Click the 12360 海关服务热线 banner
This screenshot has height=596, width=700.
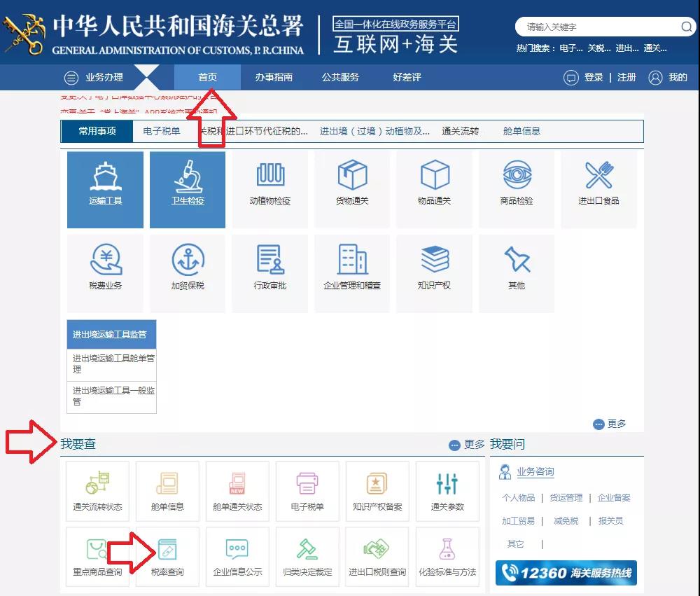[x=566, y=572]
